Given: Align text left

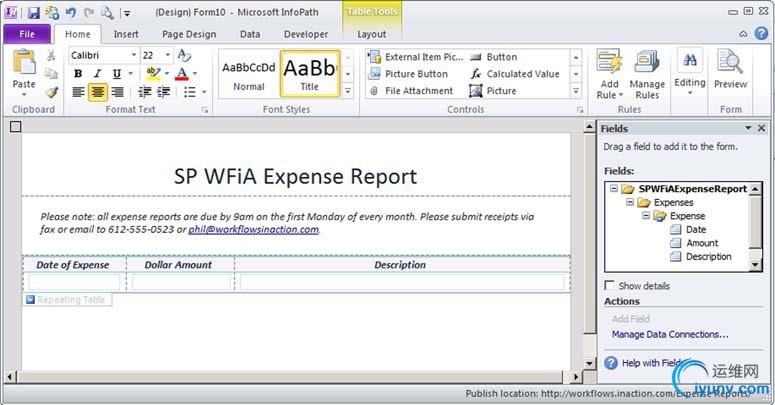Looking at the screenshot, I should [x=78, y=92].
